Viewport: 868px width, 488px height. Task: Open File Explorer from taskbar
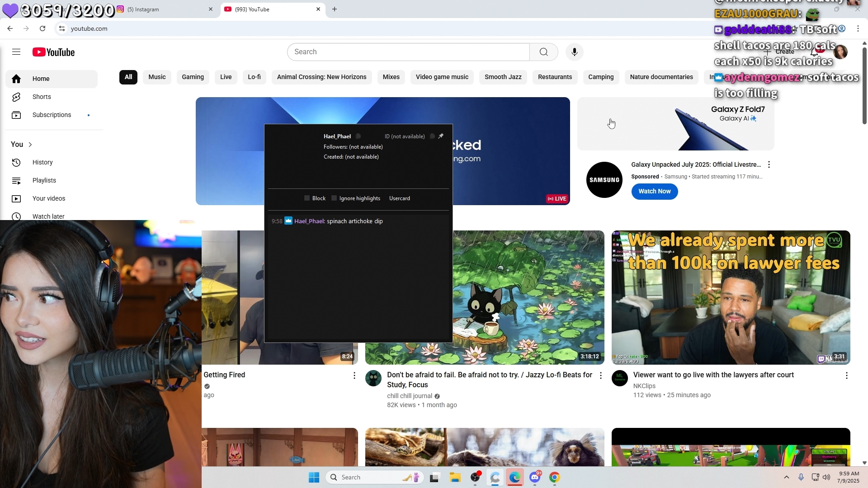[455, 477]
